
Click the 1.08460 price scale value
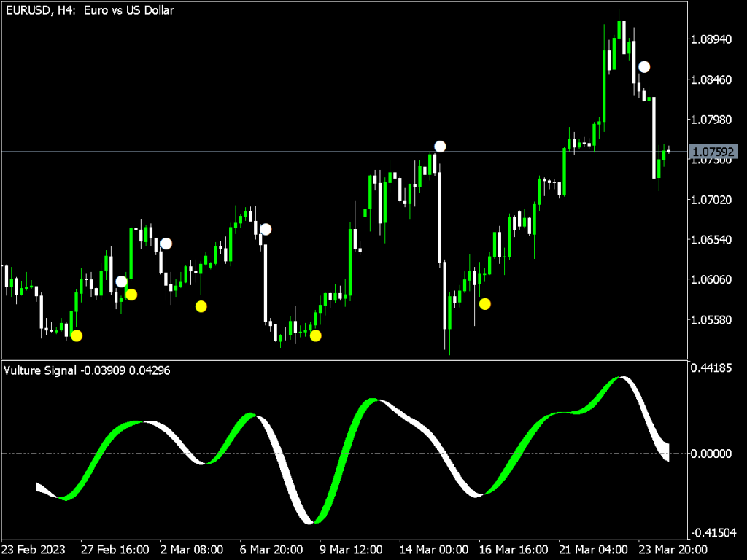(x=711, y=79)
